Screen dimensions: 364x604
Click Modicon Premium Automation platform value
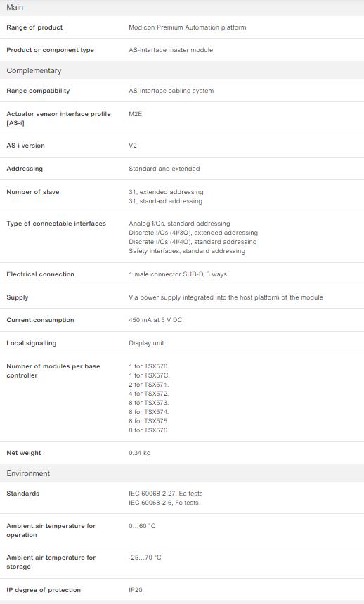pos(188,27)
